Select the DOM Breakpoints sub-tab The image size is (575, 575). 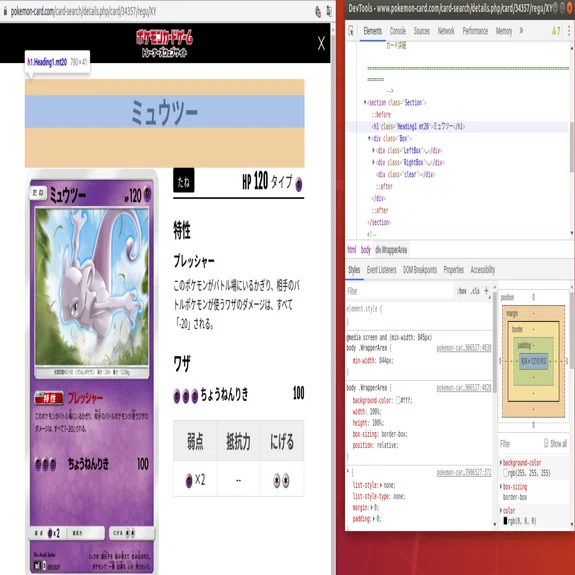point(420,270)
